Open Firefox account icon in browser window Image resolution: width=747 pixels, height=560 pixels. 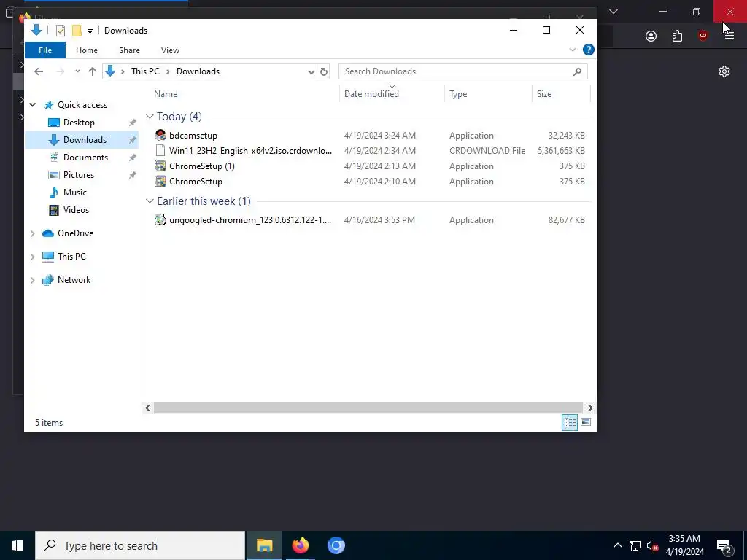pyautogui.click(x=651, y=36)
